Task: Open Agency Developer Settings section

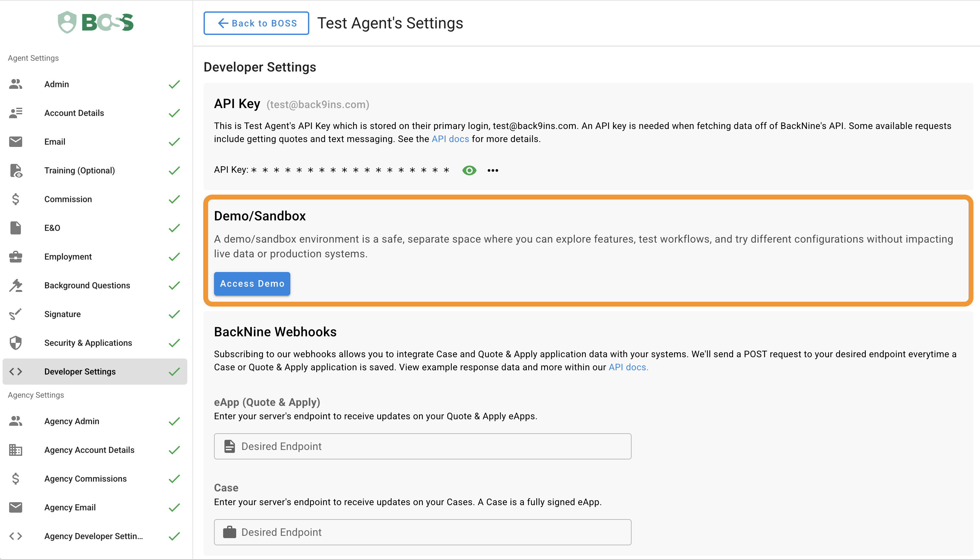Action: point(95,536)
